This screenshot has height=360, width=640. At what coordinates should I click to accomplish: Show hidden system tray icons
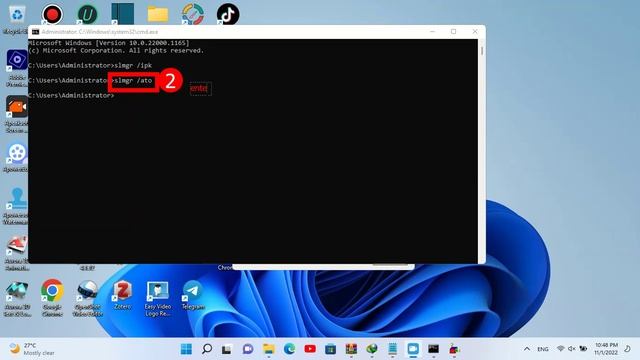click(x=527, y=349)
